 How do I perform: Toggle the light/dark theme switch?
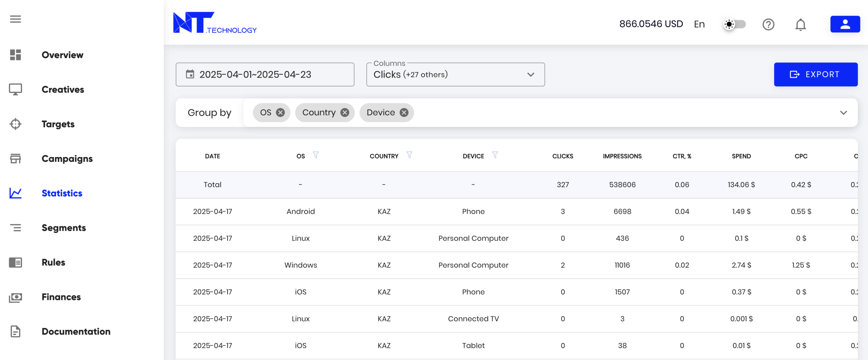point(734,24)
